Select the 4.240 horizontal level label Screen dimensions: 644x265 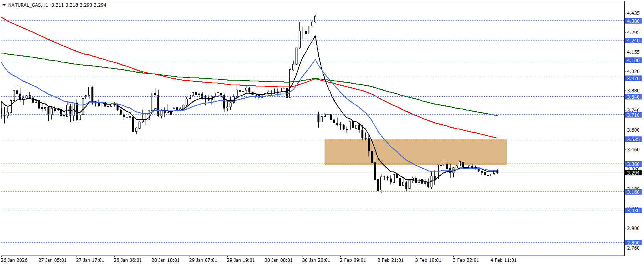click(633, 41)
